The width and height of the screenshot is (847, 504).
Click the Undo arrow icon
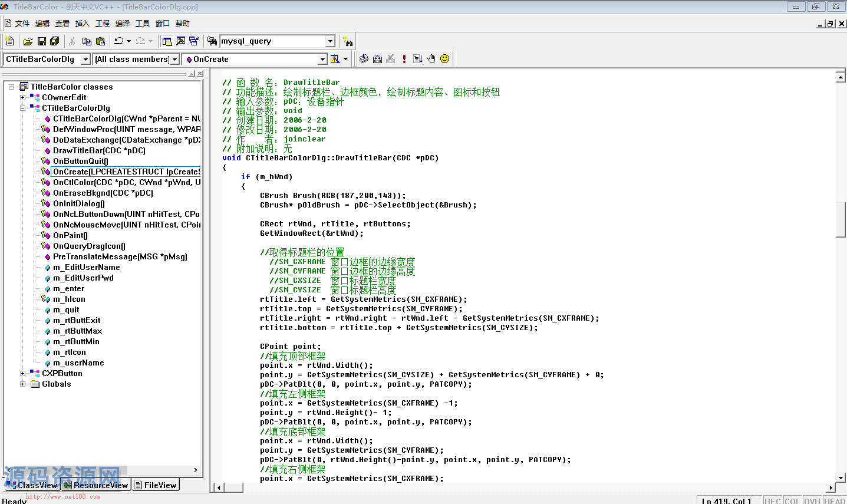(119, 41)
